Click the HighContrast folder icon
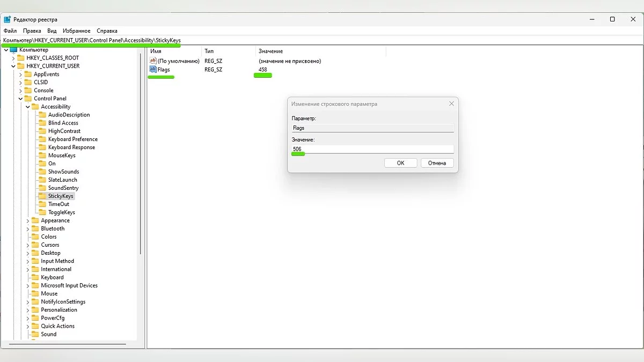 coord(43,131)
